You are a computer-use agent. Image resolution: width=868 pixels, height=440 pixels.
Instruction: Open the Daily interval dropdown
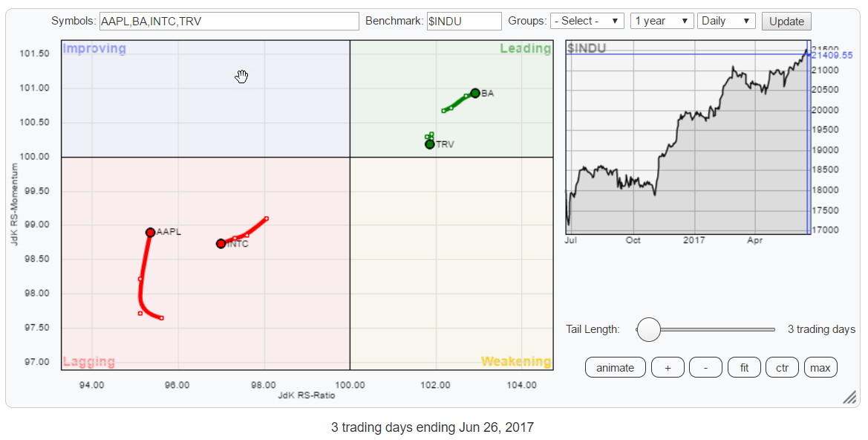tap(727, 21)
